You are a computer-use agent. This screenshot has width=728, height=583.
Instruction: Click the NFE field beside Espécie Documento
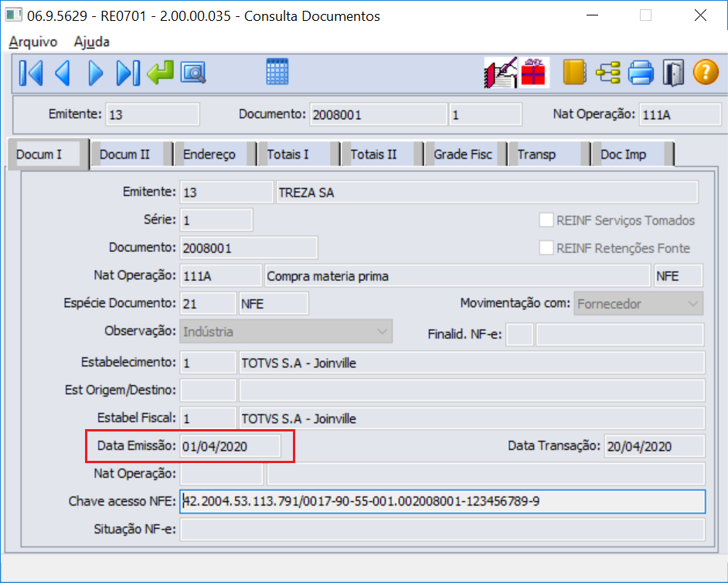[274, 303]
